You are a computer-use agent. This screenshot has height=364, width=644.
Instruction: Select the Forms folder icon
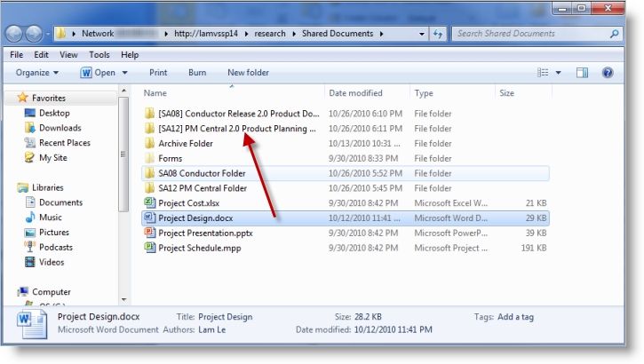[x=149, y=158]
